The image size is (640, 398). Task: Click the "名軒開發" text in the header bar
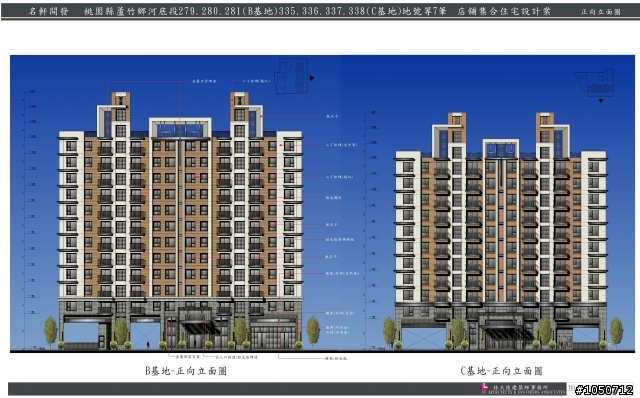pos(49,11)
